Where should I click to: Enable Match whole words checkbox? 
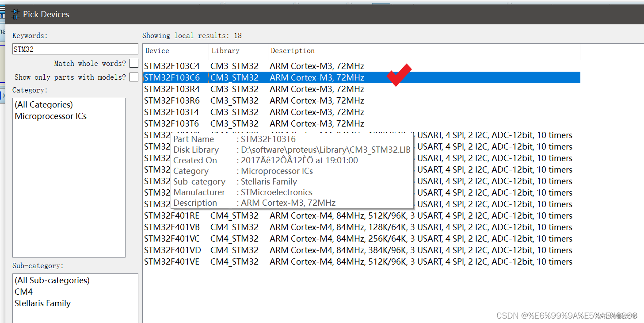(134, 63)
